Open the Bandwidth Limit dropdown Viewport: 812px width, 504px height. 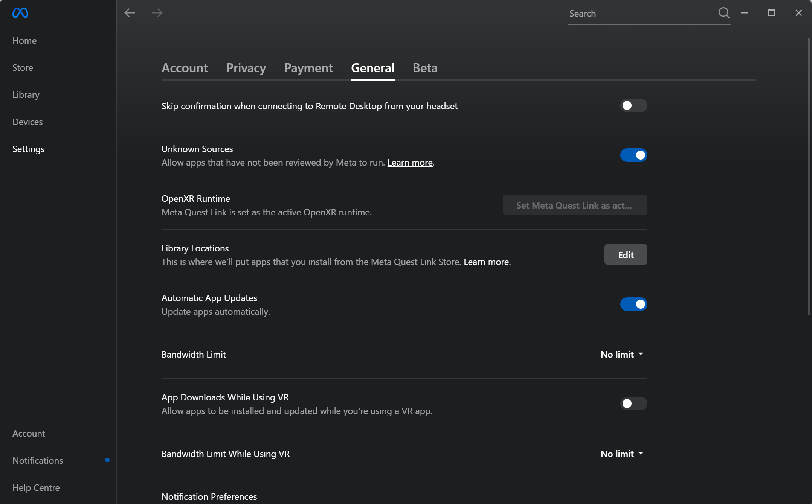[x=622, y=355]
